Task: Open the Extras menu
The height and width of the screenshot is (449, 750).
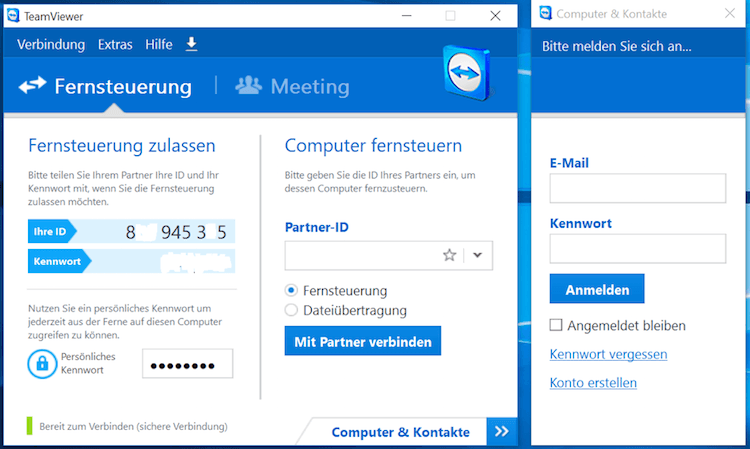Action: (x=115, y=44)
